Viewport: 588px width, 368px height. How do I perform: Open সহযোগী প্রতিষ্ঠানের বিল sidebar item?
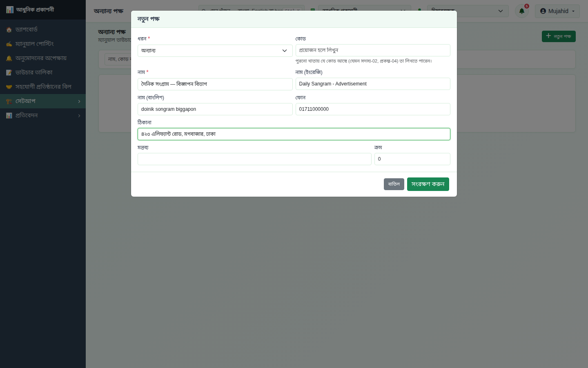pos(43,87)
